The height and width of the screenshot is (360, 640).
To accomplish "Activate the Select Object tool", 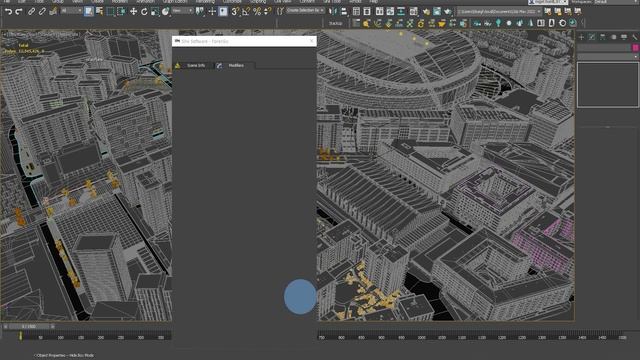I will click(x=89, y=11).
